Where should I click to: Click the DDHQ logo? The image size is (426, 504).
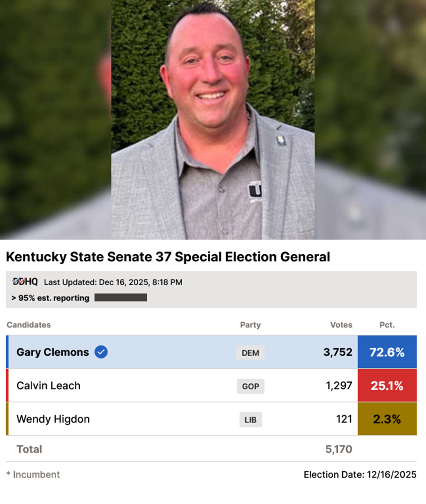[x=25, y=282]
